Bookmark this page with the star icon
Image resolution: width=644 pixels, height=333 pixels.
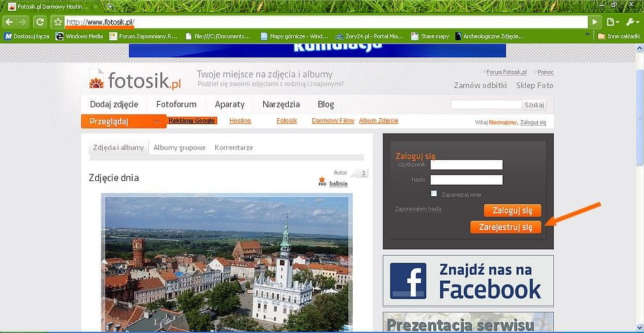[58, 22]
